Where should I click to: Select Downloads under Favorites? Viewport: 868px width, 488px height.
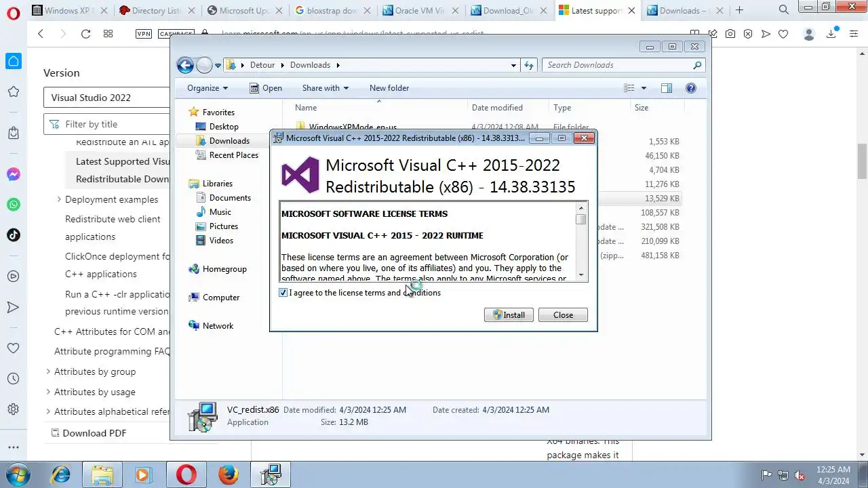coord(229,141)
